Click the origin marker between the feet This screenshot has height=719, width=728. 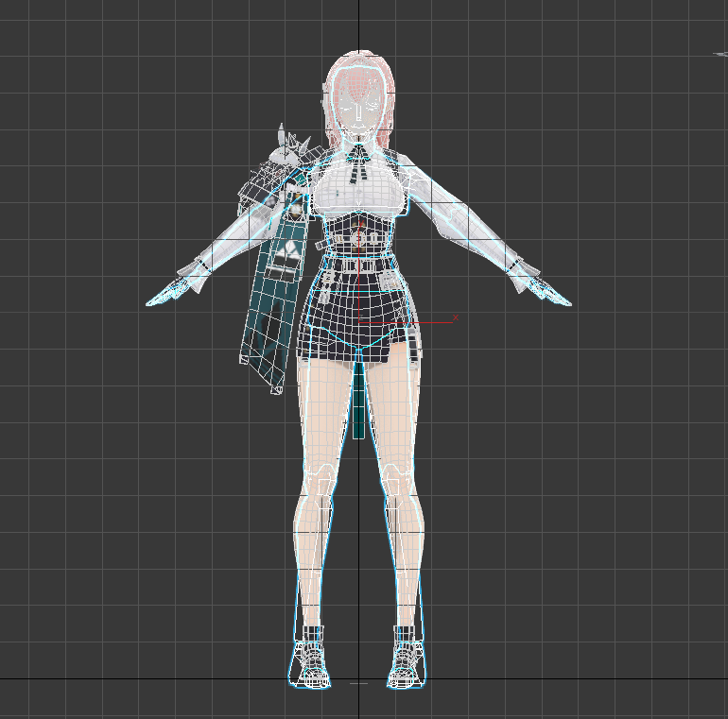(x=358, y=682)
